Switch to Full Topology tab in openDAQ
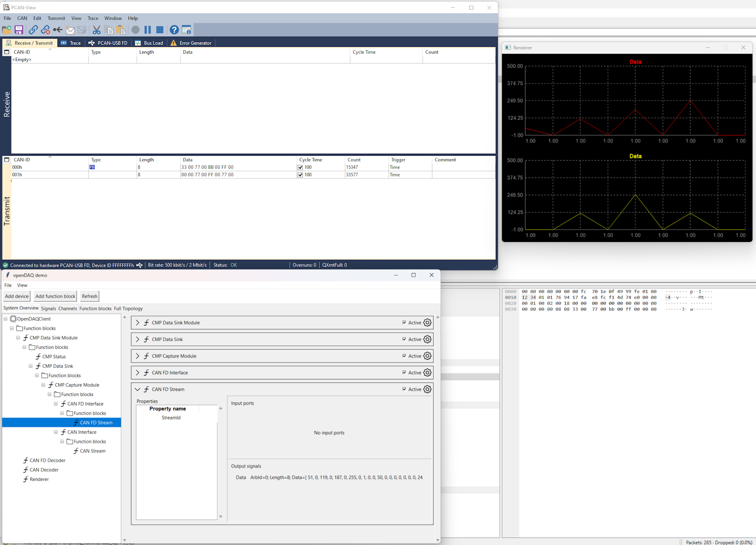 click(x=128, y=309)
